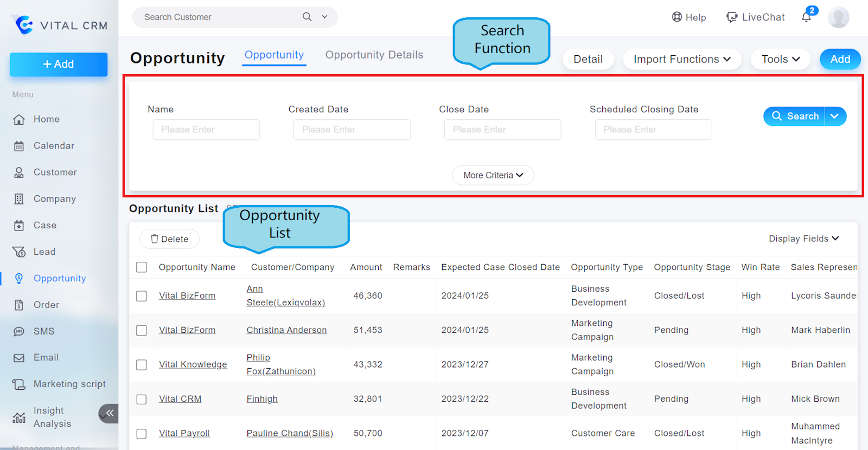
Task: Click the Insight Analysis chart icon
Action: [19, 417]
